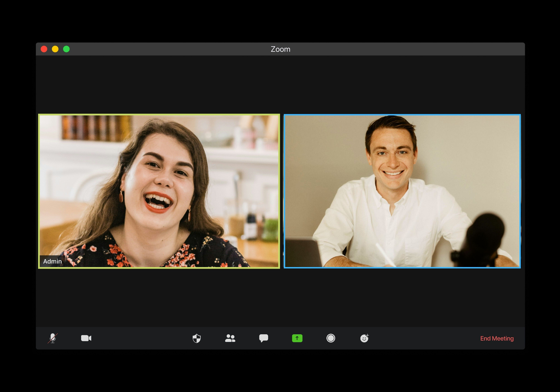
Task: Click the Zoom title text in the title bar
Action: 280,49
